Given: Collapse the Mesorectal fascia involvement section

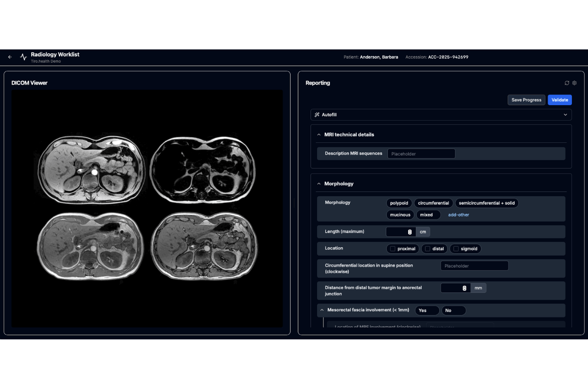Looking at the screenshot, I should [322, 309].
